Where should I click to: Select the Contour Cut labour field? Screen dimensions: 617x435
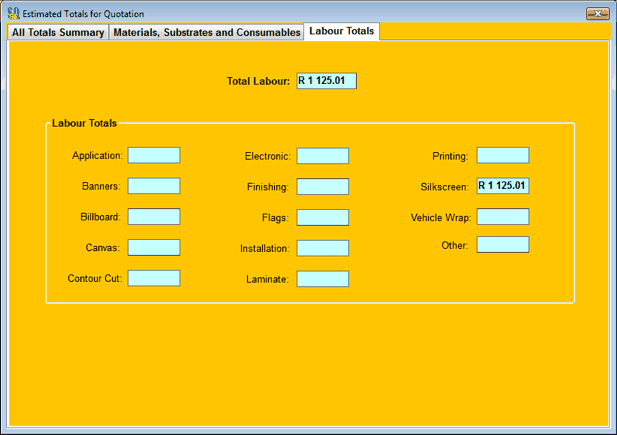coord(154,278)
